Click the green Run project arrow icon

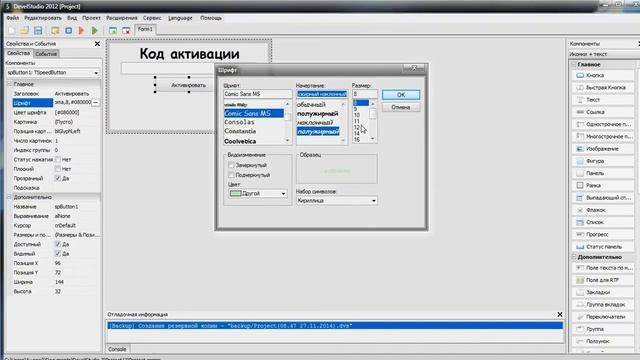95,31
